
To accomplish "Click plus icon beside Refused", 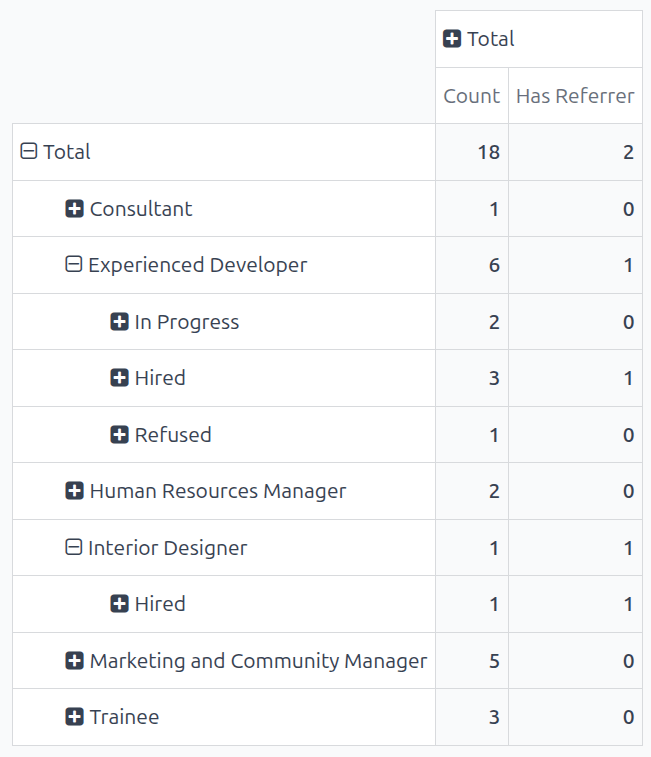I will 119,435.
